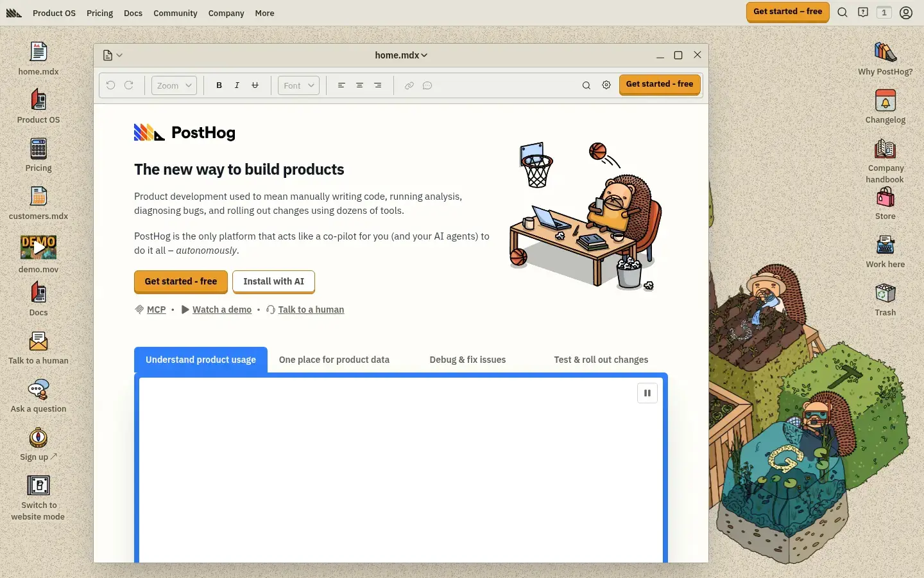Viewport: 924px width, 578px height.
Task: Click Get started – free in top bar
Action: 788,12
